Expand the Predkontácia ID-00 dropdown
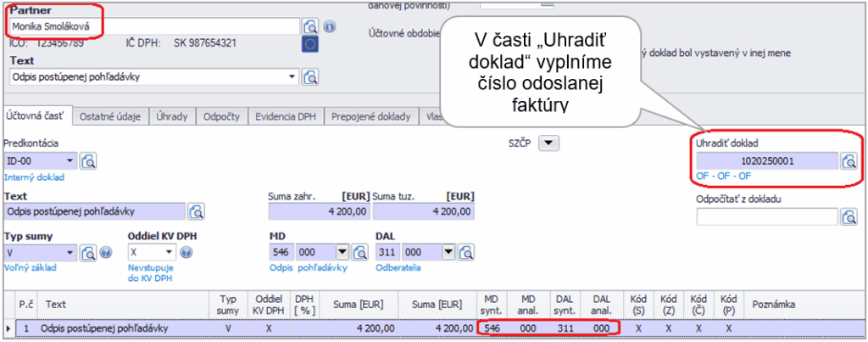The image size is (868, 342). coord(70,160)
